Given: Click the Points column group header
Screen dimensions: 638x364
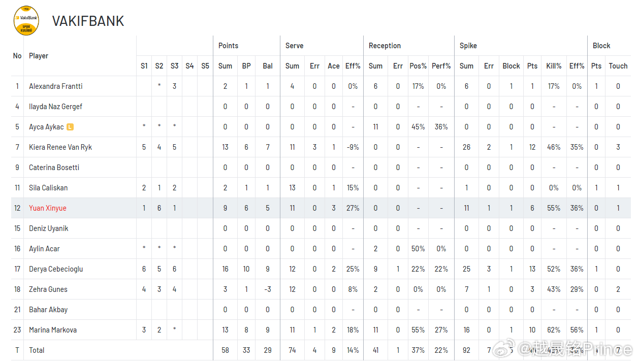Looking at the screenshot, I should click(229, 46).
